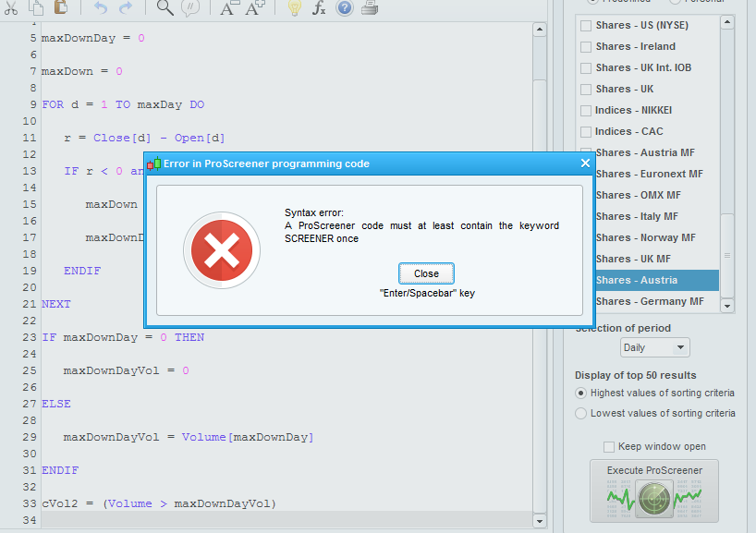Viewport: 756px width, 533px height.
Task: Run the screener with Execute ProScreener
Action: tap(654, 491)
